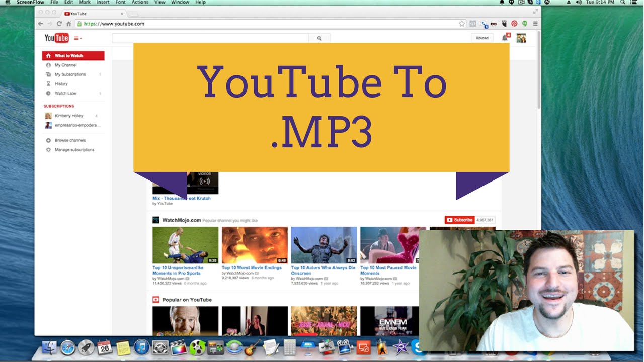Open Final Cut Pro from the Dock
Screen dimensions: 644x362
coord(179,347)
